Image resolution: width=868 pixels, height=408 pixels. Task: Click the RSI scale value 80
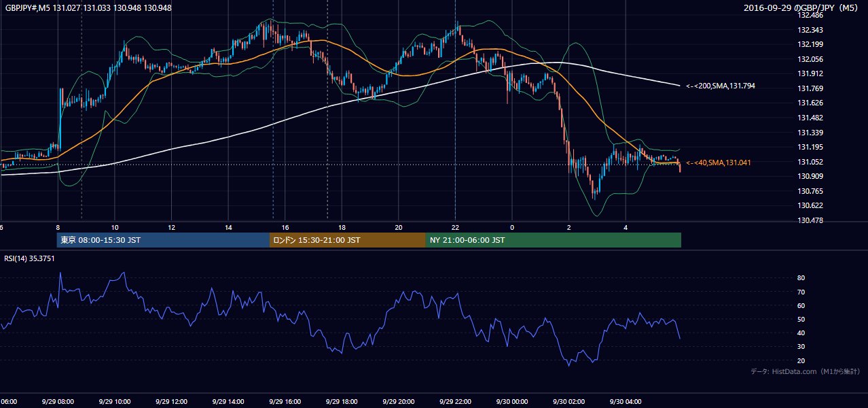pyautogui.click(x=801, y=278)
